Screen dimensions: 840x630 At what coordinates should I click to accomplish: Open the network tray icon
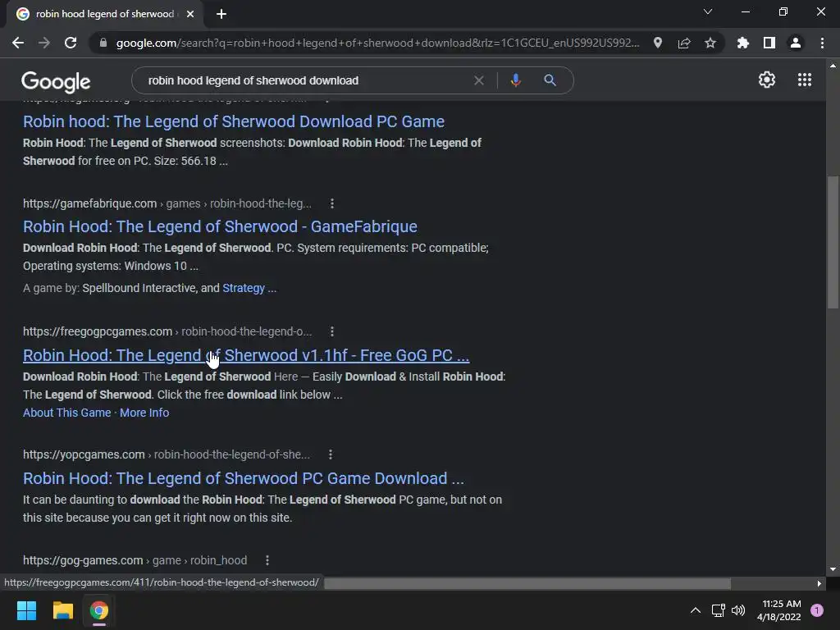click(718, 610)
